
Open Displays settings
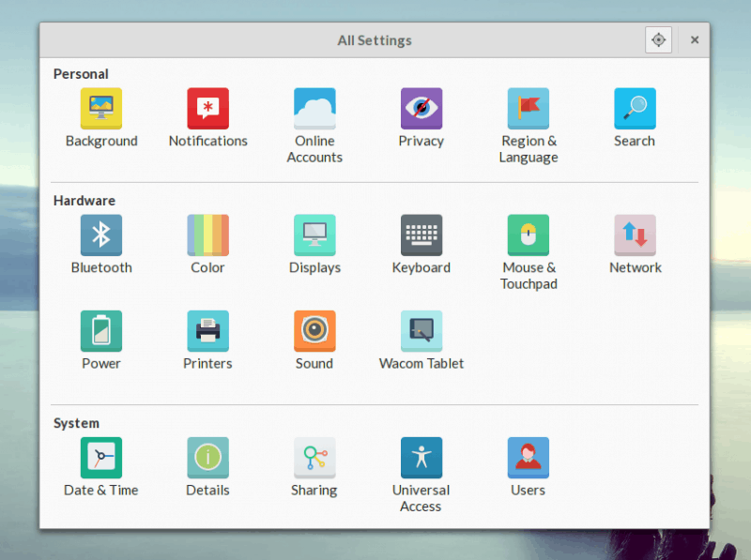pos(314,235)
